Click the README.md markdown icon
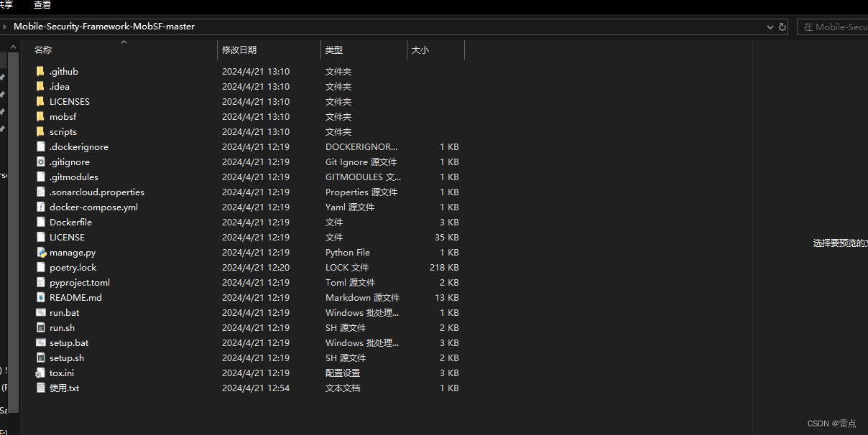This screenshot has width=868, height=435. (40, 297)
